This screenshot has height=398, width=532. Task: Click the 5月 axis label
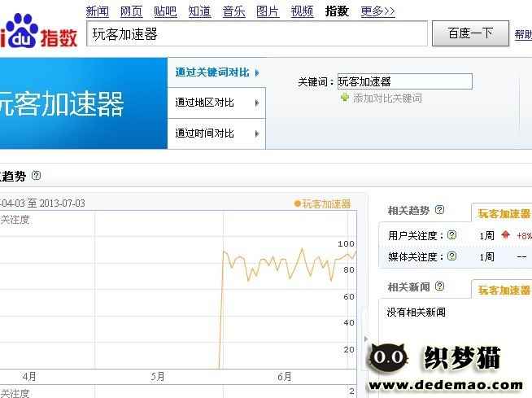coord(158,377)
